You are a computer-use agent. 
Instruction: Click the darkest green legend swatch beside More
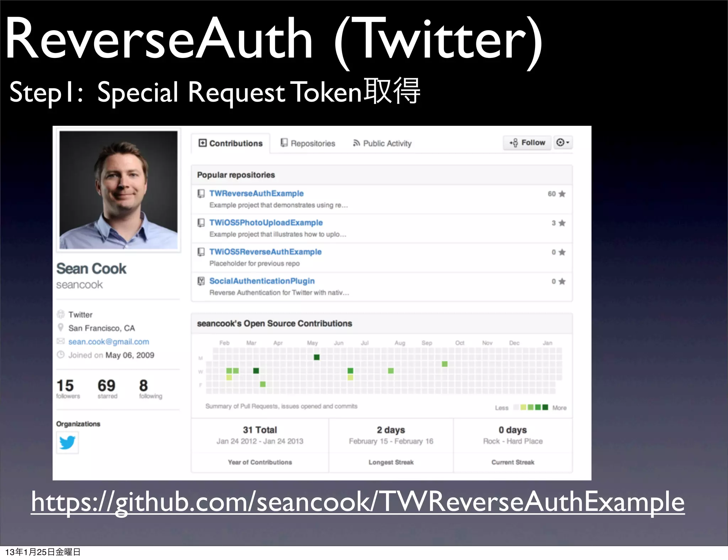[545, 407]
